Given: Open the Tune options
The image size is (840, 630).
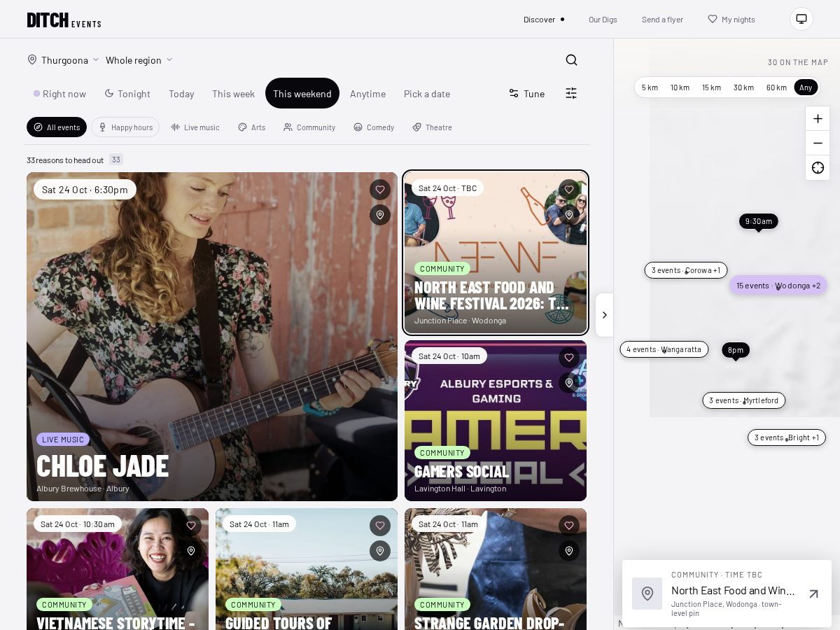Looking at the screenshot, I should click(x=526, y=94).
